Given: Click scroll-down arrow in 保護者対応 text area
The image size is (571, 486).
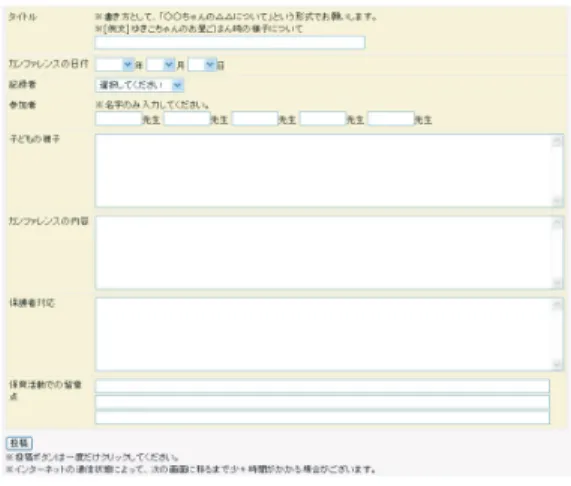Looking at the screenshot, I should pos(557,364).
